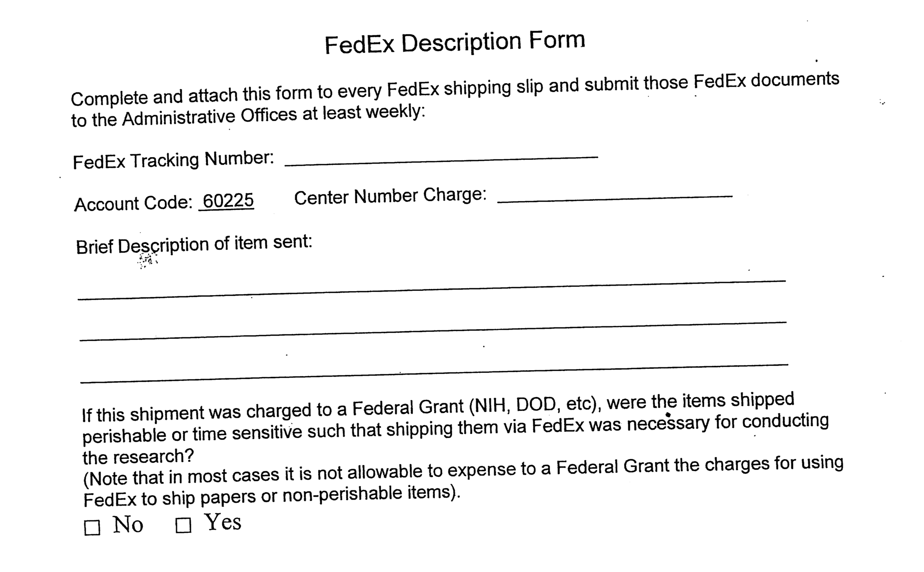Screen dimensions: 924x572
Task: Check the No checkbox
Action: pyautogui.click(x=92, y=528)
